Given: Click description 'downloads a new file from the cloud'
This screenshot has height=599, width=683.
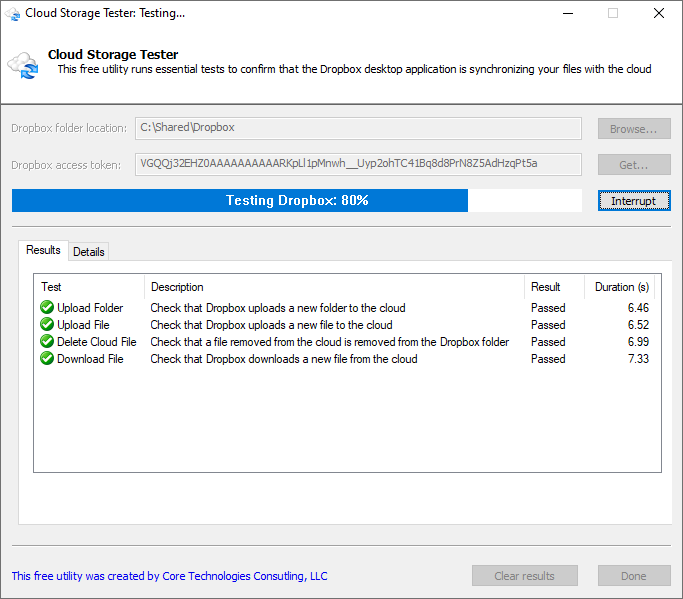Looking at the screenshot, I should click(x=333, y=359).
